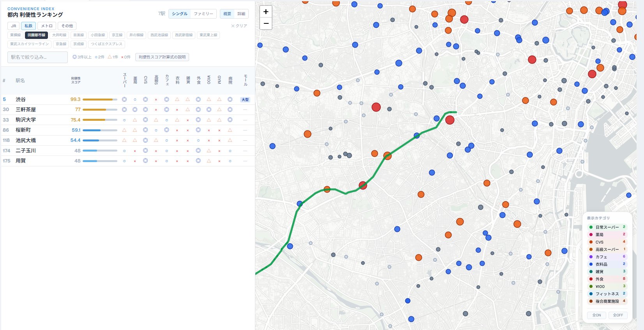Click the 薬局 column header
644x330 pixels.
coord(135,80)
